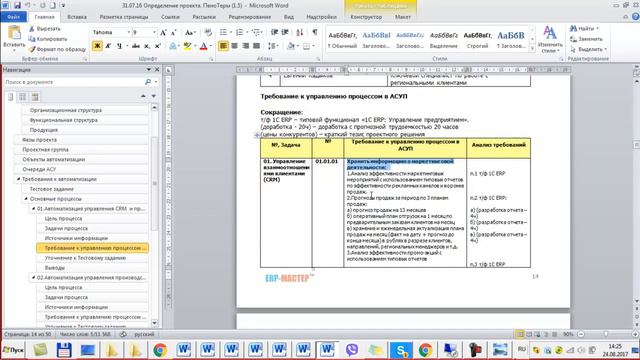Viewport: 640px width, 360px height.
Task: Toggle Italic (К) formatting
Action: (x=108, y=46)
